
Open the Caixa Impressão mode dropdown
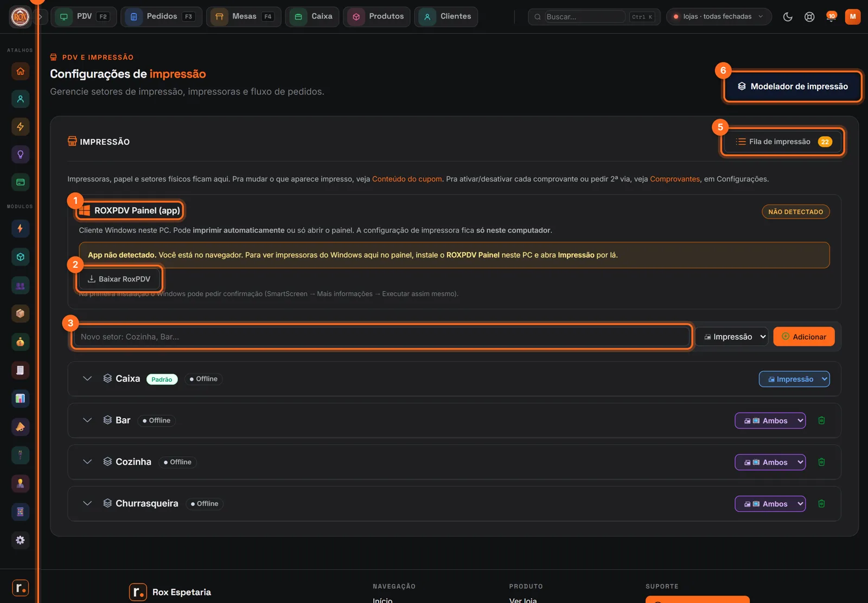tap(794, 379)
